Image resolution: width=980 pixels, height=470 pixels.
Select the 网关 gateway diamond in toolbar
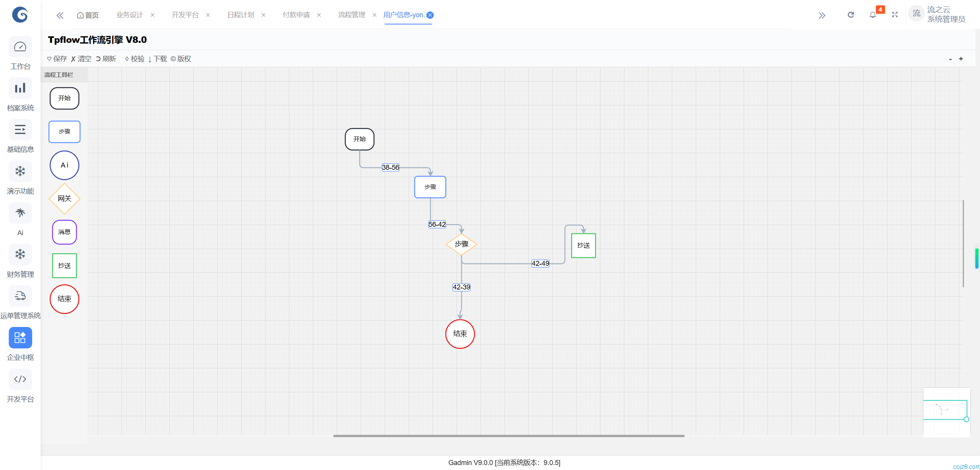[x=64, y=198]
